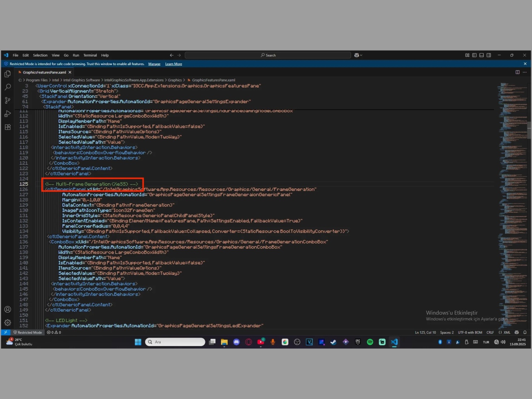Open the Accounts menu icon
This screenshot has height=399, width=532.
coord(7,310)
